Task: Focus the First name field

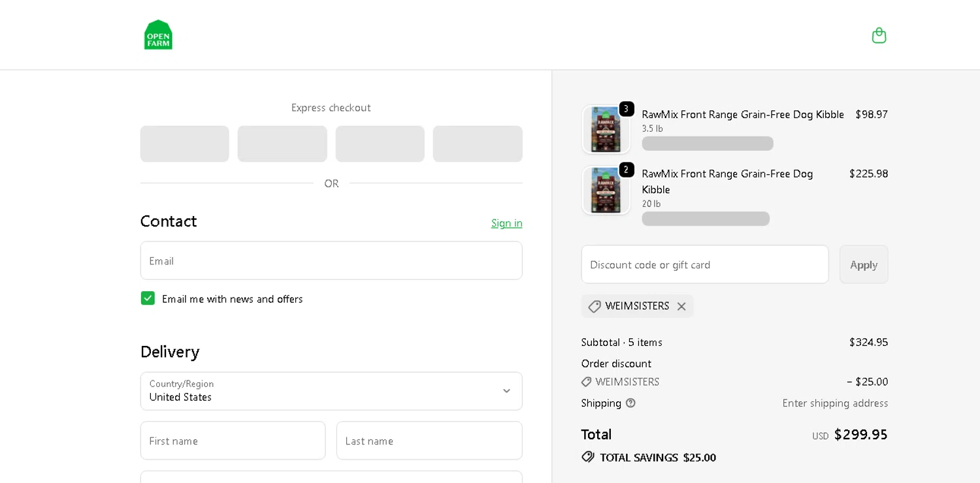Action: tap(233, 441)
